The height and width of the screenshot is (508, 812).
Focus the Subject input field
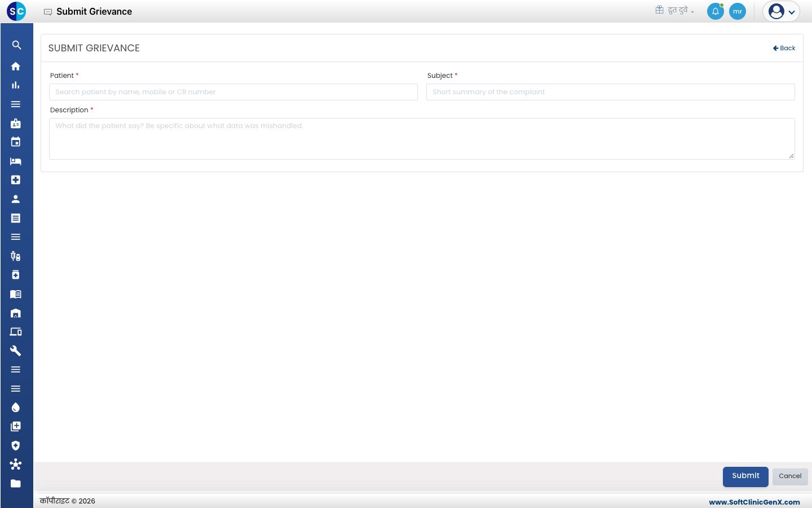tap(611, 92)
